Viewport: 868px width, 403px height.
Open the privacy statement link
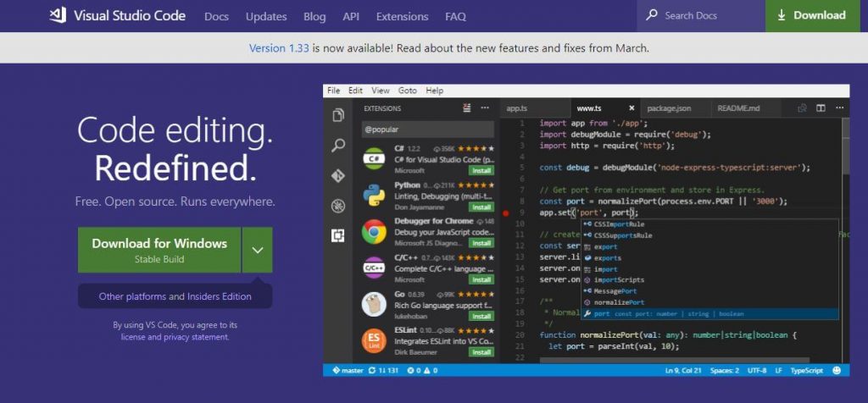(x=196, y=337)
